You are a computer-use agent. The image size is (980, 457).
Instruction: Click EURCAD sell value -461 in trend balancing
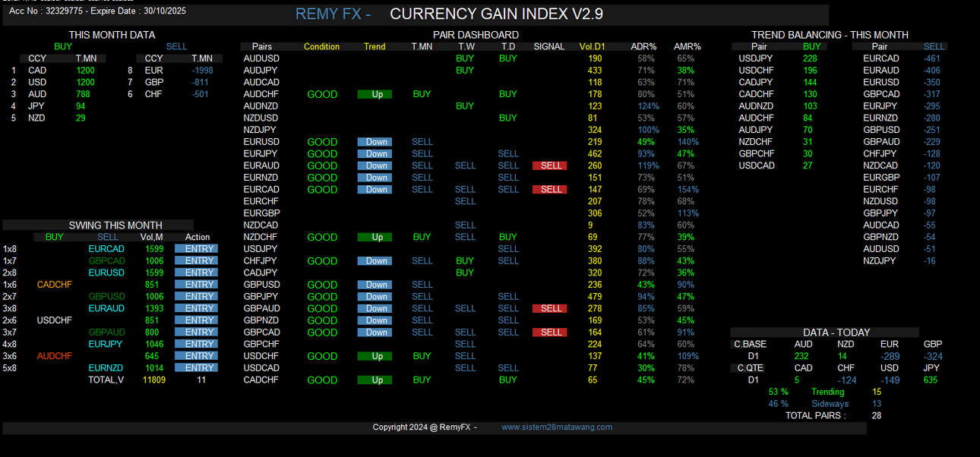point(932,58)
